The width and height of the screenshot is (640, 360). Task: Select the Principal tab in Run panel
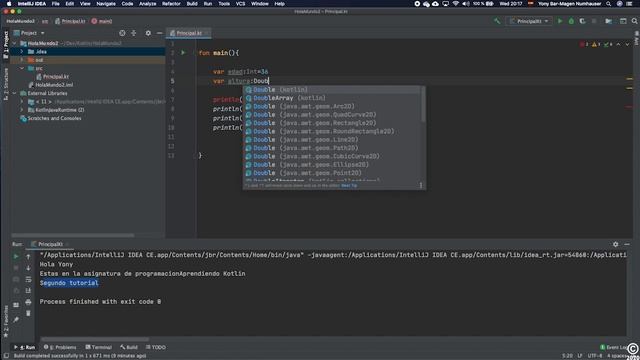point(50,244)
